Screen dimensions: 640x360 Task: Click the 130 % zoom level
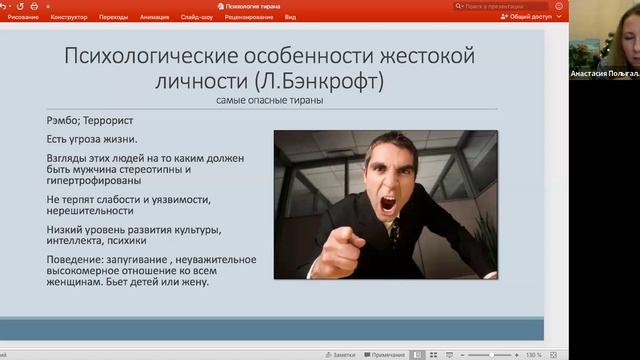(534, 355)
